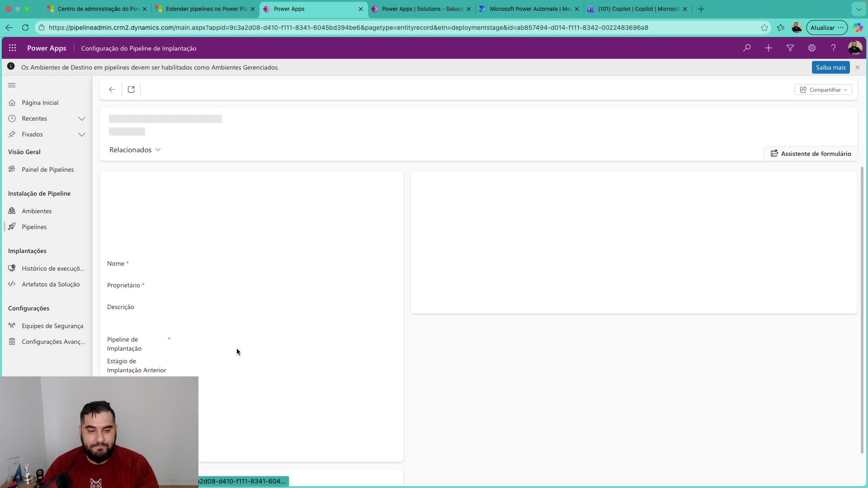The width and height of the screenshot is (868, 488).
Task: Select Ambientes under Instalação de Pipeline
Action: coord(36,211)
